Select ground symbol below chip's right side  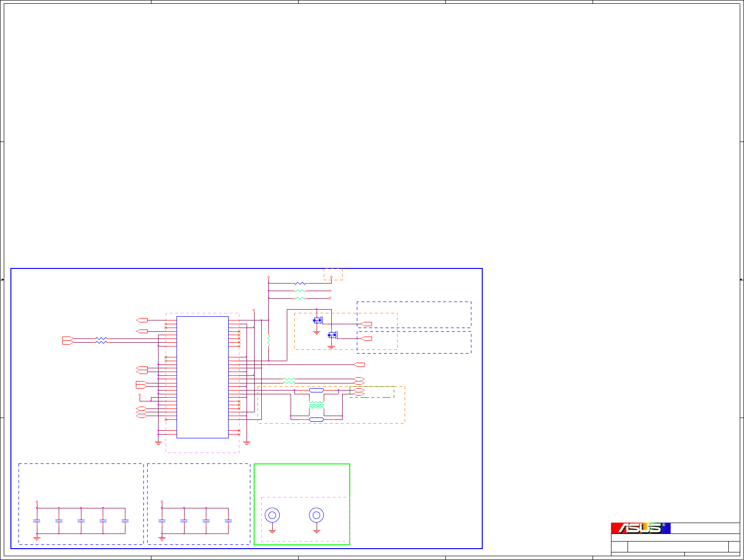[x=247, y=443]
